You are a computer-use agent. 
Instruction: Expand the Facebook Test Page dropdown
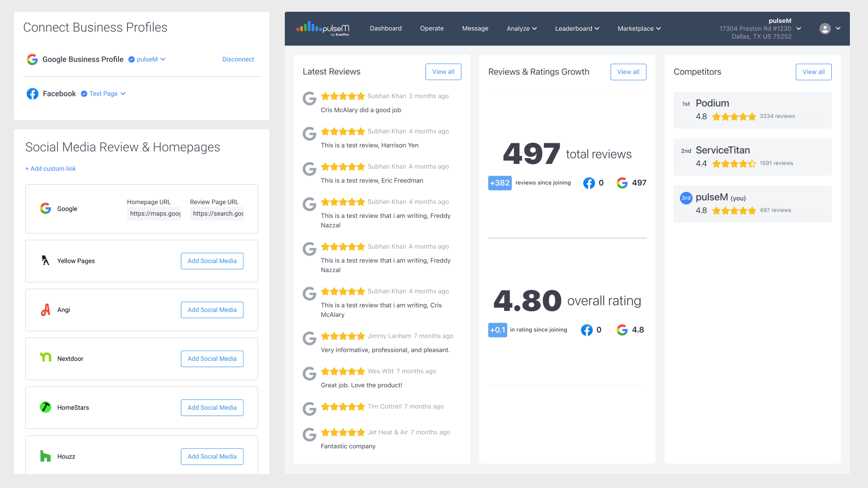coord(123,94)
